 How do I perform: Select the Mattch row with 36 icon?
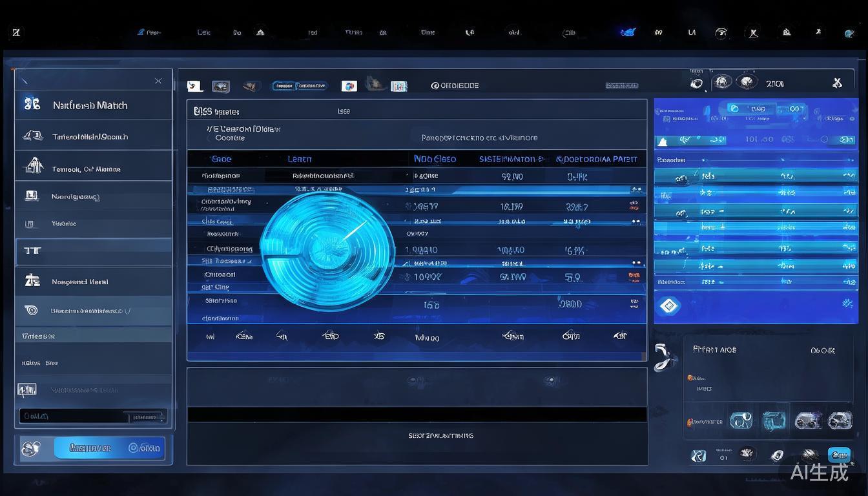tap(94, 105)
